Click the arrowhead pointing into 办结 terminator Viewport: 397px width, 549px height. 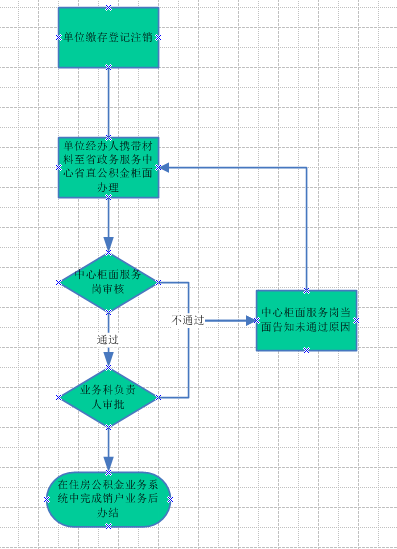(109, 464)
